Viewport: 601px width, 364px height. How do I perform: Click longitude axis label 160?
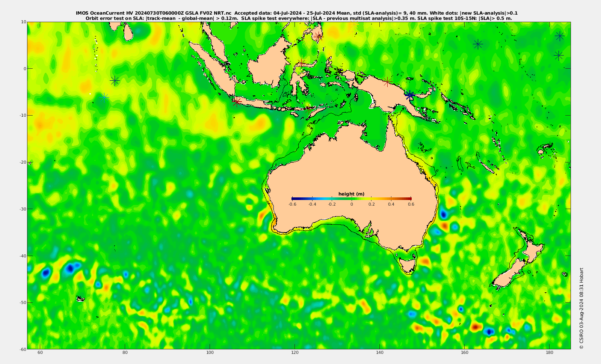(465, 352)
